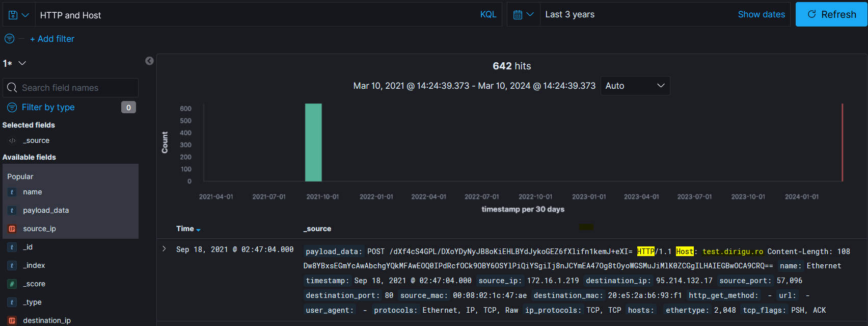Open the Auto interval dropdown
This screenshot has width=868, height=326.
pos(635,86)
